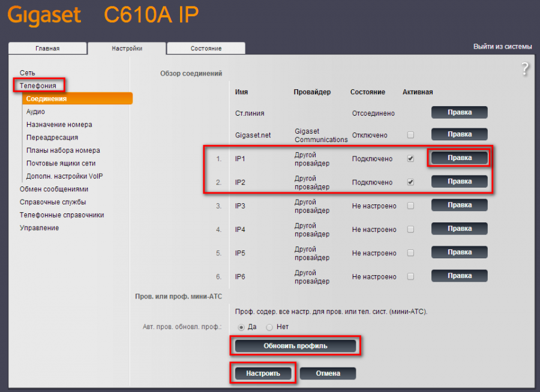Screen dimensions: 540x392
Task: Open the Состояние tab
Action: 206,49
